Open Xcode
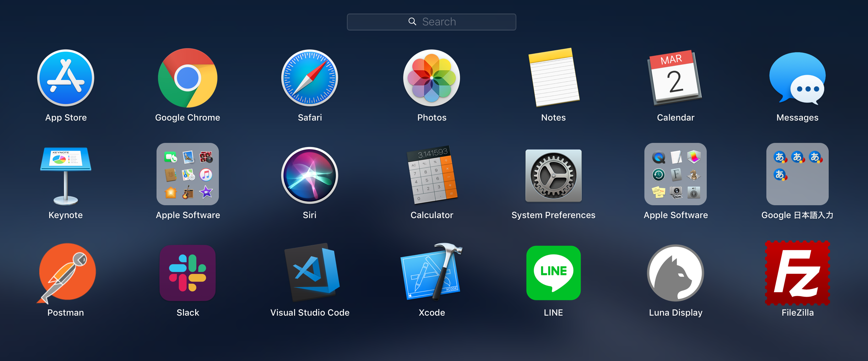This screenshot has width=868, height=361. [x=432, y=272]
